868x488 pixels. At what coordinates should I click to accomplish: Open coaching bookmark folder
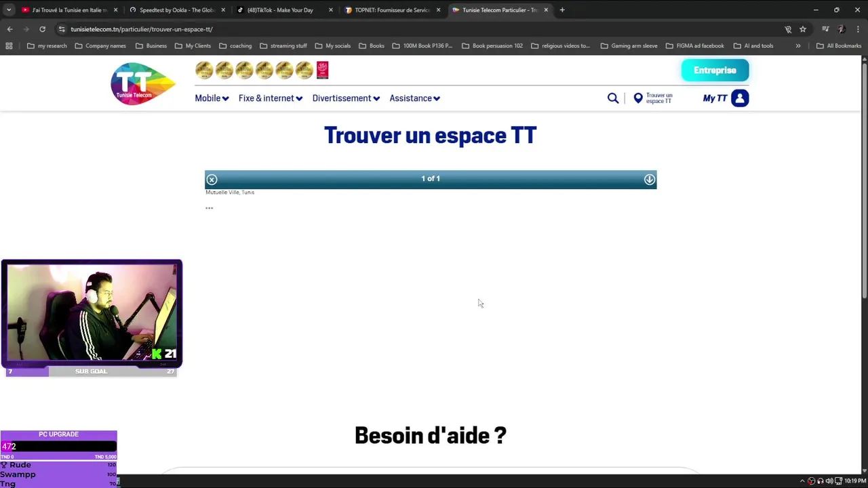[x=235, y=46]
